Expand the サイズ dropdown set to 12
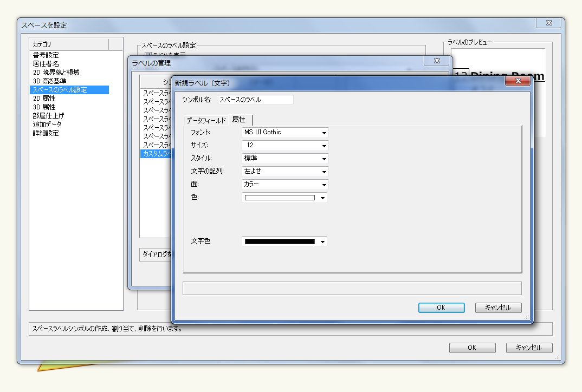The width and height of the screenshot is (582, 392). tap(285, 146)
